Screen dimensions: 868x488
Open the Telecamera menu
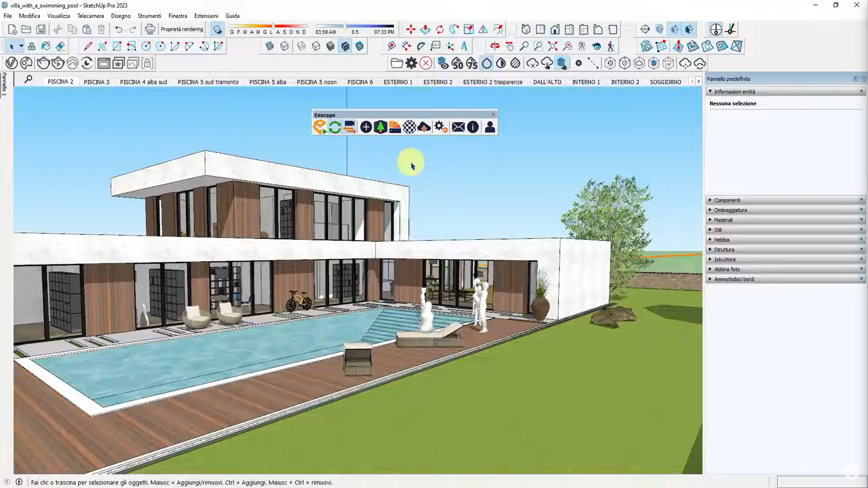point(91,16)
